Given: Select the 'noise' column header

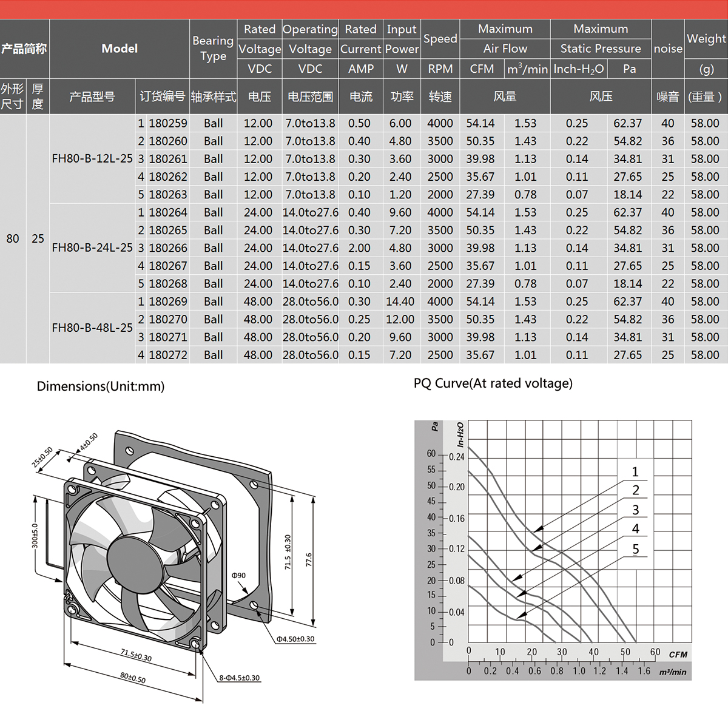Looking at the screenshot, I should coord(668,49).
